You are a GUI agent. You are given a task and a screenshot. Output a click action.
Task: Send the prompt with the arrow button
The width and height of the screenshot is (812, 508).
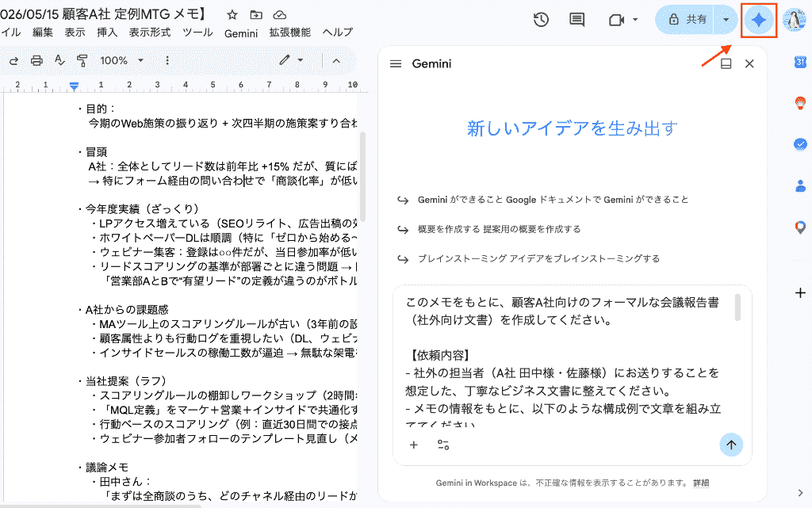(x=730, y=445)
